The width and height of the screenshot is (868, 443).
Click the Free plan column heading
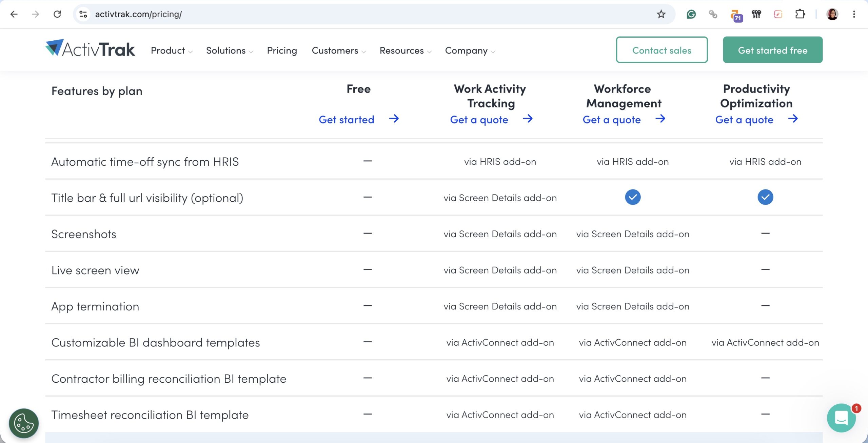(358, 89)
